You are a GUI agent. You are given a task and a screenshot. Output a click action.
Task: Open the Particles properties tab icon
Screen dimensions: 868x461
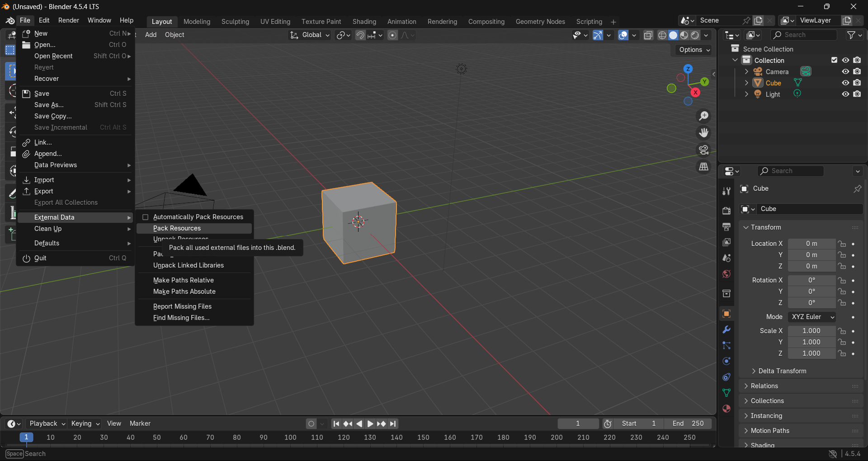tap(726, 345)
